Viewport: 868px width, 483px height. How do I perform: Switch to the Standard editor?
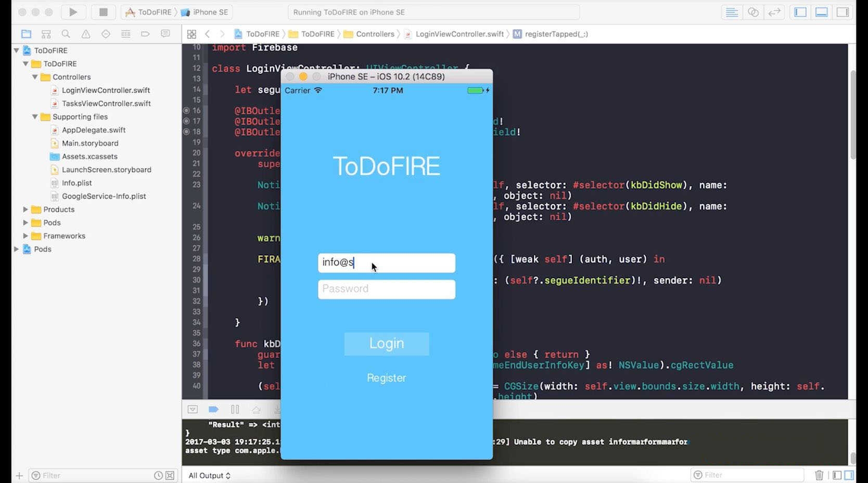(732, 12)
